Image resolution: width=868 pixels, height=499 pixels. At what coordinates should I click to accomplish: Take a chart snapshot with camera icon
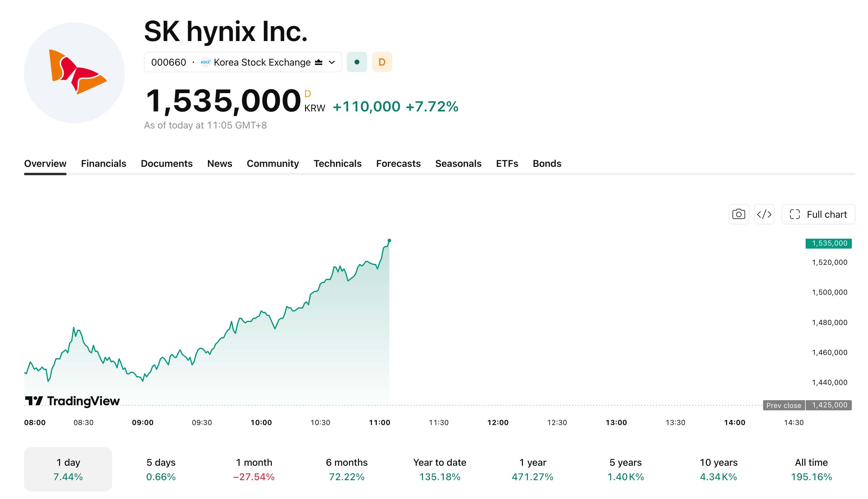click(738, 214)
